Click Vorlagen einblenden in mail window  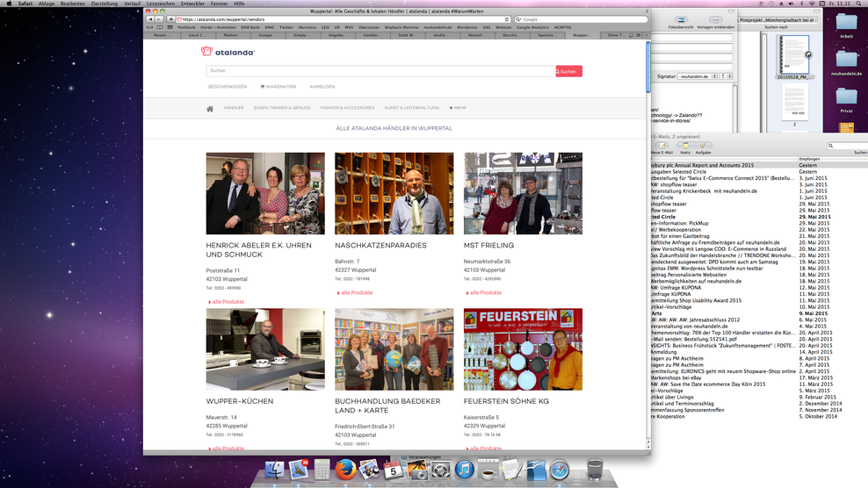[715, 23]
